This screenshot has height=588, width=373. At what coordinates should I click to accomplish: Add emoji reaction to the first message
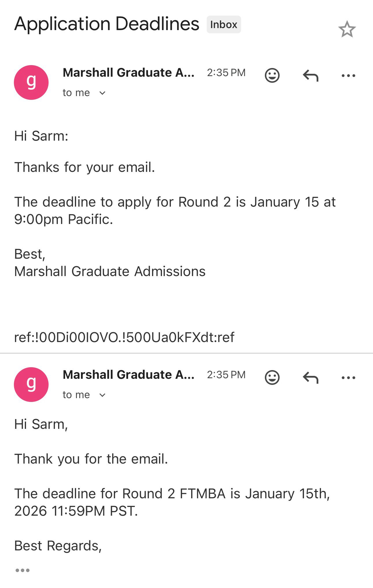272,76
